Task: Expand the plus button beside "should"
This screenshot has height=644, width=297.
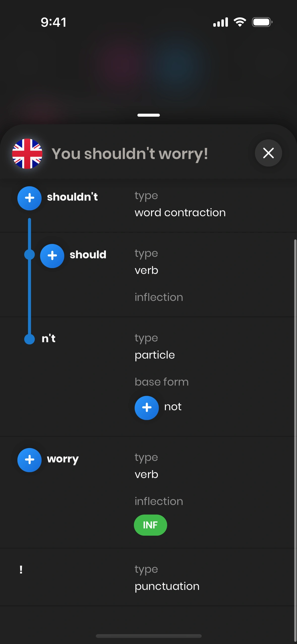Action: click(x=52, y=256)
